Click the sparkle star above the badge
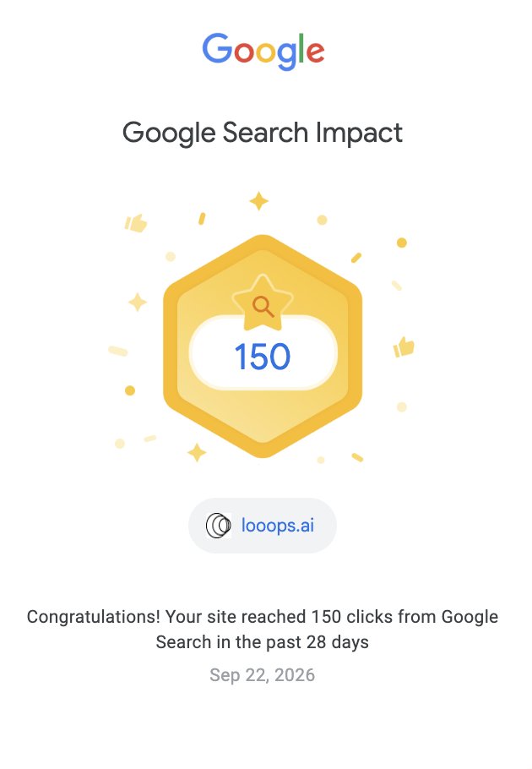 coord(258,201)
